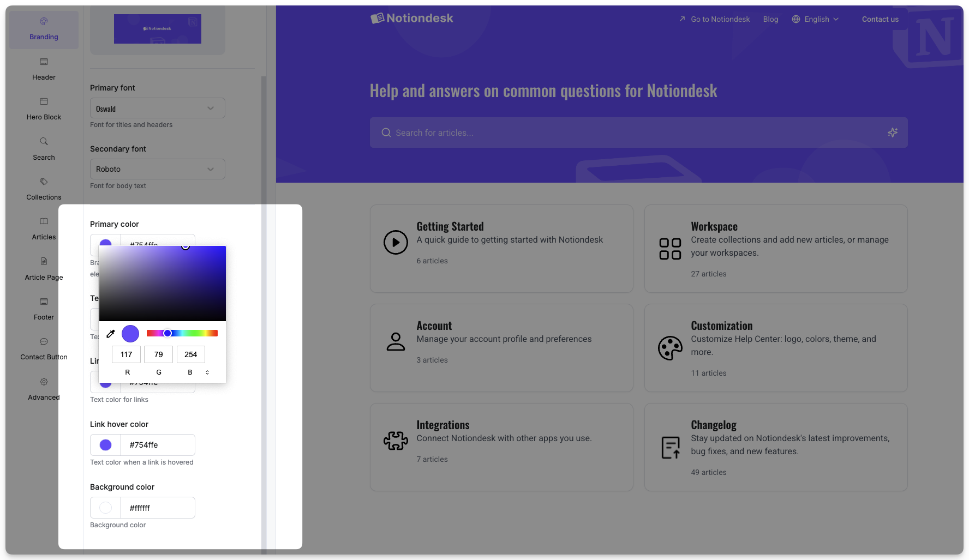This screenshot has width=969, height=560.
Task: Click the Background color hex input field
Action: click(157, 508)
